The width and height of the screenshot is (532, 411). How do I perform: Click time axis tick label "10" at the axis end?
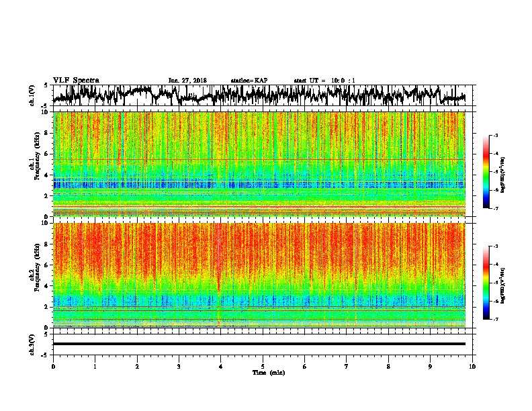(x=472, y=367)
